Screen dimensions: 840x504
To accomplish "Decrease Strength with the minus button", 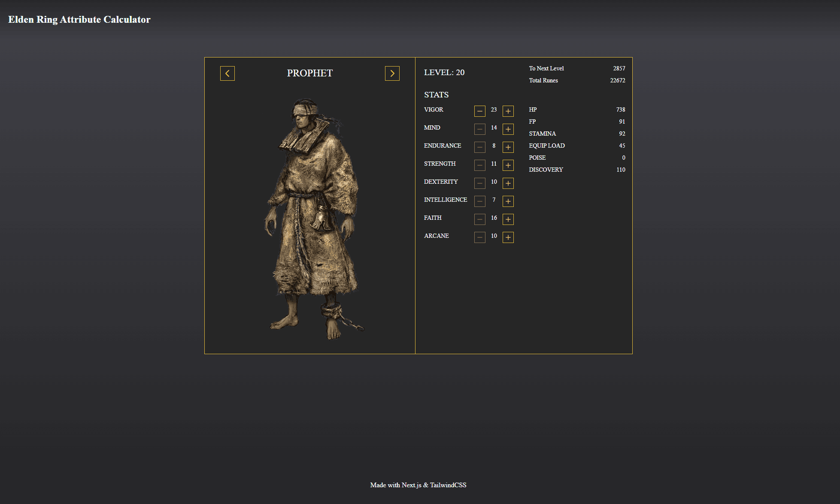I will tap(480, 165).
